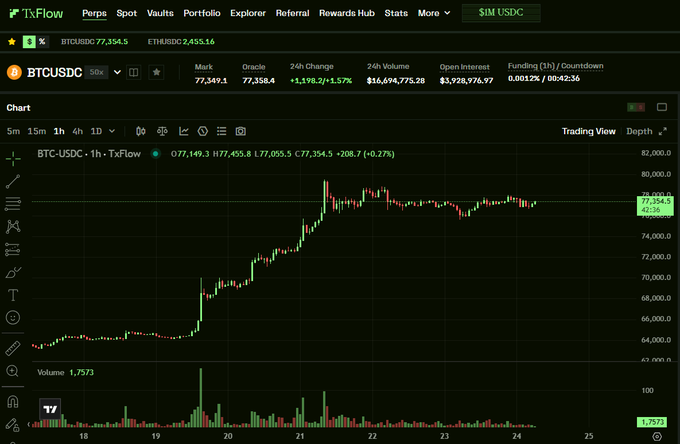Open the Perps tab
This screenshot has height=444, width=680.
[x=95, y=13]
